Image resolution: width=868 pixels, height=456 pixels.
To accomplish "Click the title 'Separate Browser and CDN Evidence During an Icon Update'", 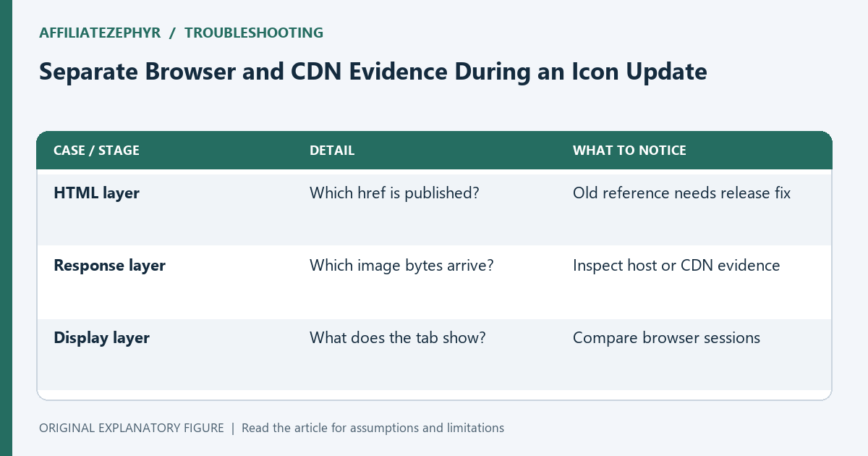I will [x=373, y=72].
